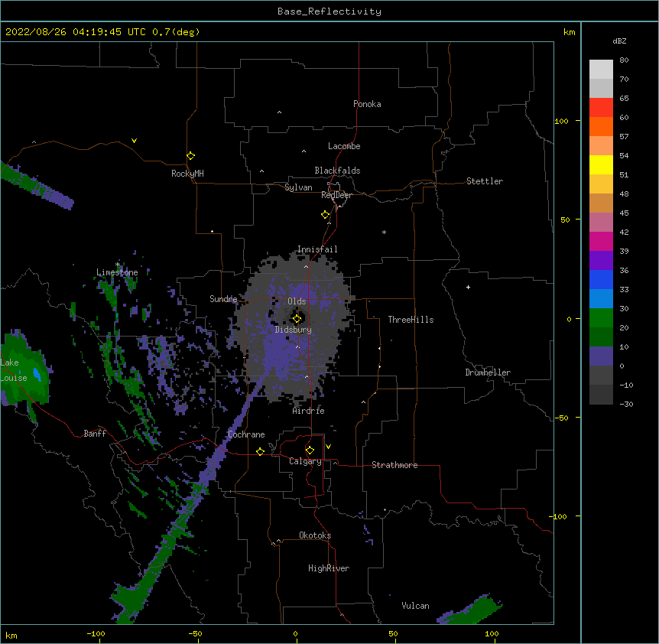Click the RockyMH label
Image resolution: width=659 pixels, height=644 pixels.
point(187,174)
